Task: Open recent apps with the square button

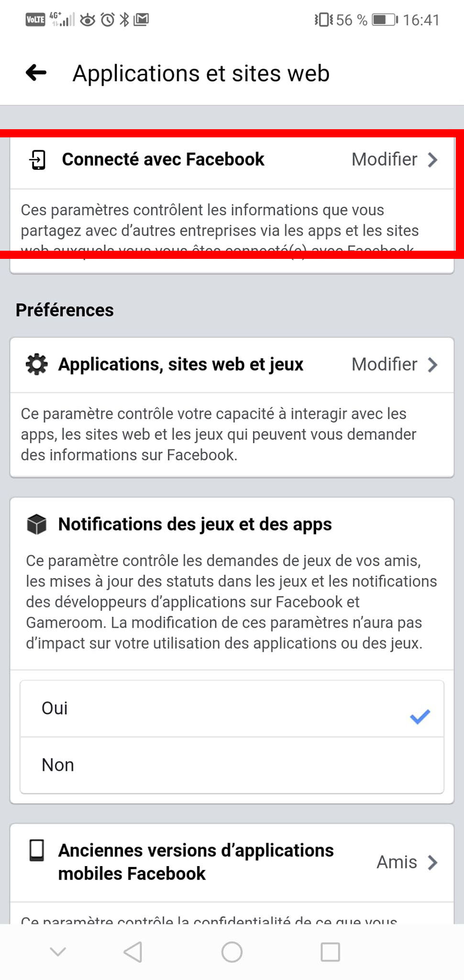Action: (x=330, y=952)
